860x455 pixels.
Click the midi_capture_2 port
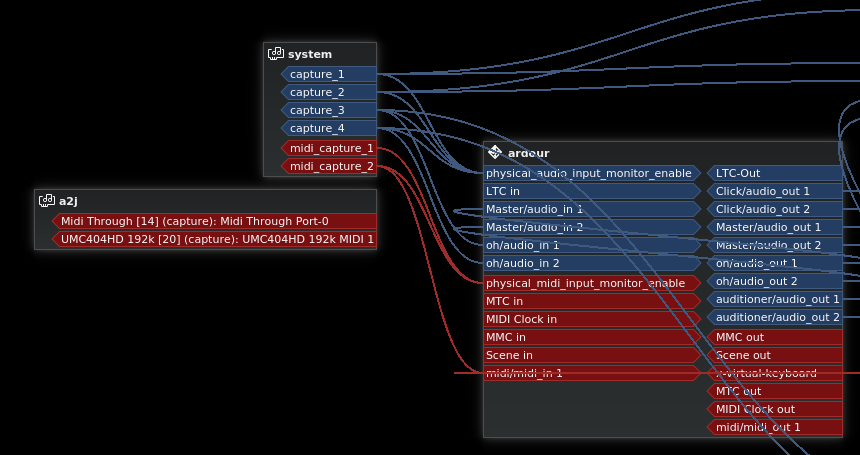coord(330,166)
